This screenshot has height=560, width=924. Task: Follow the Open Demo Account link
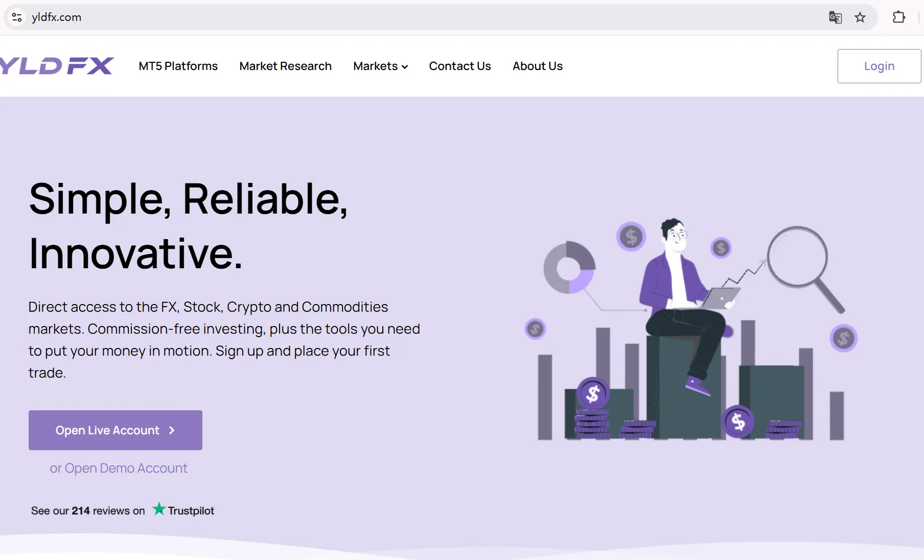point(119,468)
